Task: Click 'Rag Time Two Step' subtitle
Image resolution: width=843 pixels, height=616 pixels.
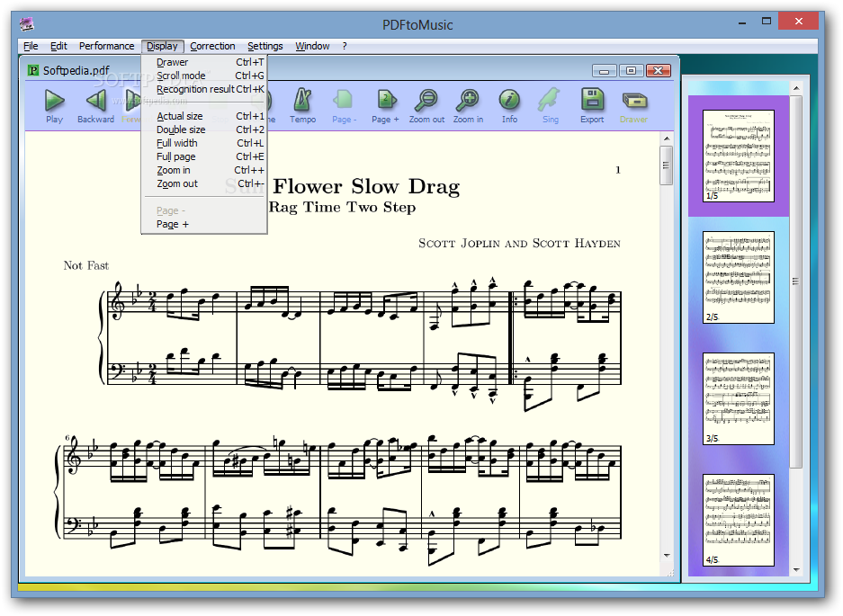Action: (x=342, y=208)
